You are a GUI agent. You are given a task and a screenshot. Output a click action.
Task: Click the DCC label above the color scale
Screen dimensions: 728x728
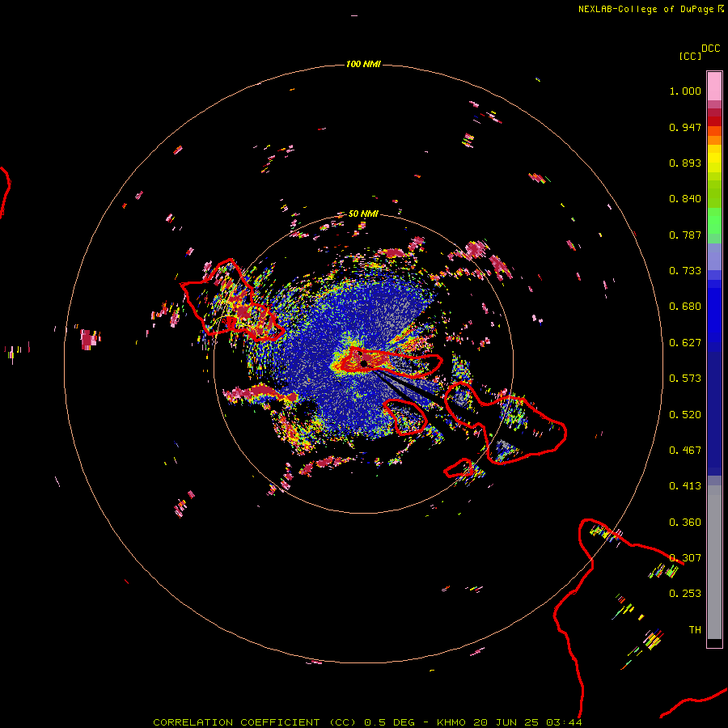710,49
